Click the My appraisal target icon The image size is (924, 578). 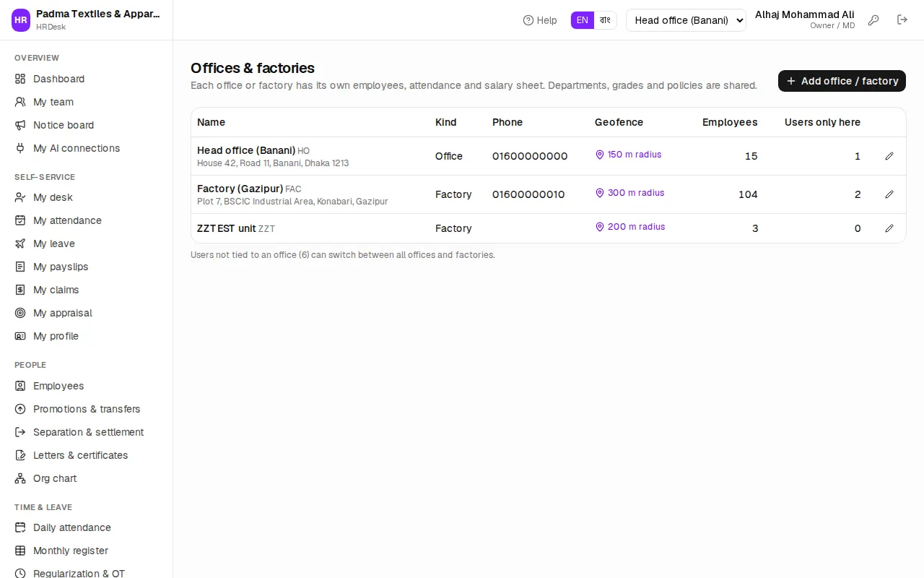point(20,313)
